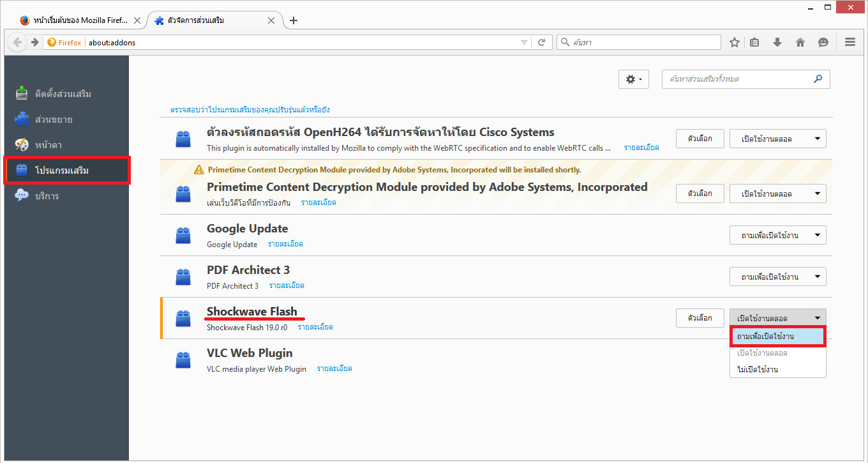This screenshot has height=463, width=868.
Task: Click the smiley chat icon in toolbar
Action: (823, 42)
